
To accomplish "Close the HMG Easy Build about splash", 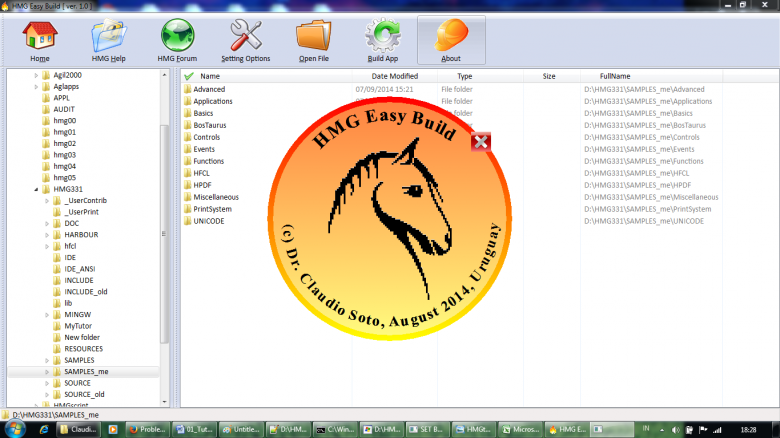I will (x=481, y=142).
